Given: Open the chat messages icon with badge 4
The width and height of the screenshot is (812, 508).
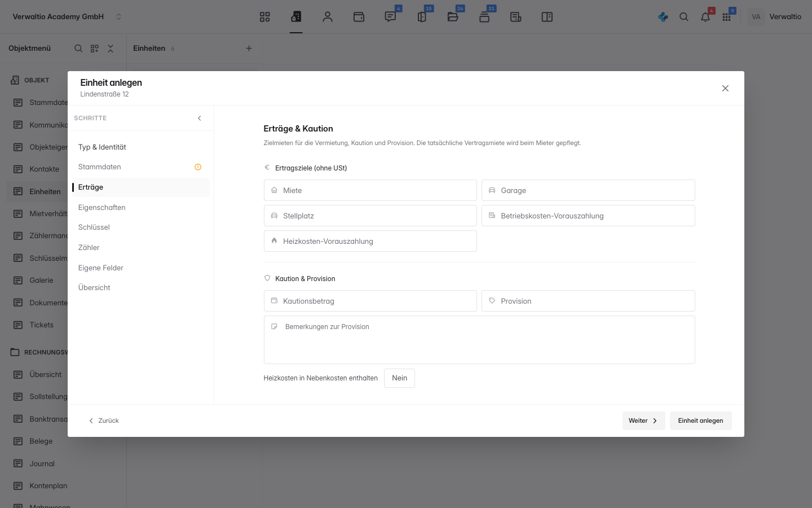Looking at the screenshot, I should point(390,17).
